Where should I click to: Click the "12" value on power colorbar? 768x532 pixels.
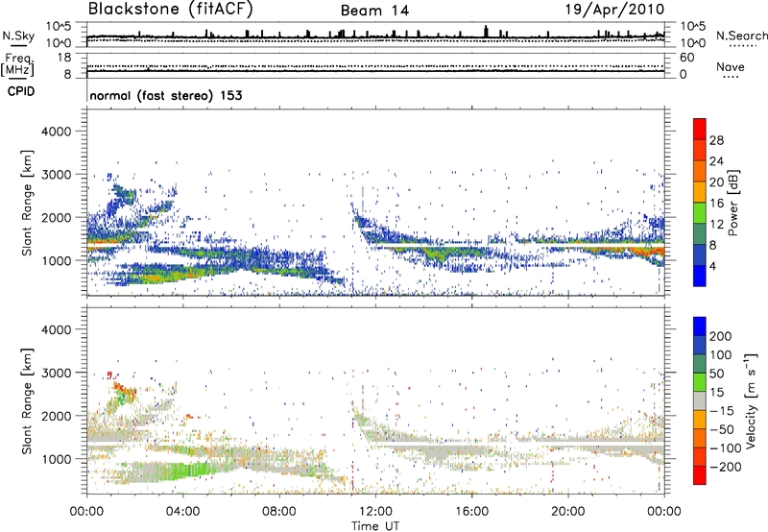click(716, 225)
